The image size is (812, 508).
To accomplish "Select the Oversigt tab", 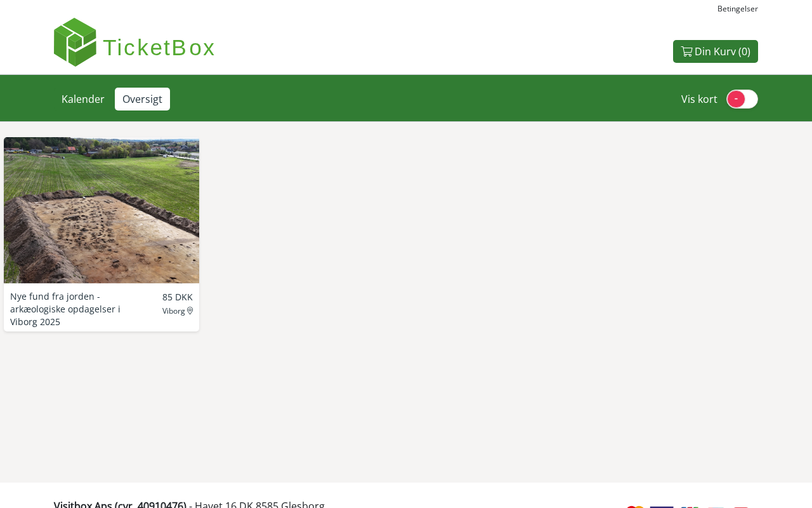I will (x=142, y=99).
